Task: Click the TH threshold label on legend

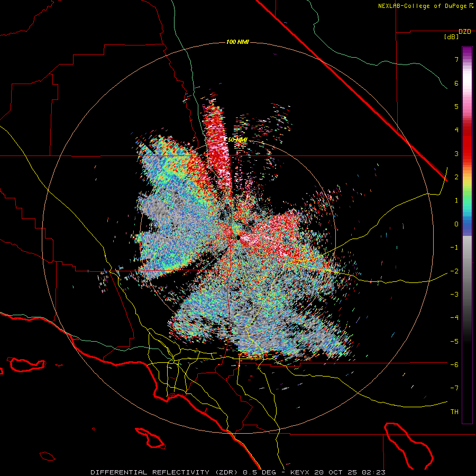Action: 454,411
